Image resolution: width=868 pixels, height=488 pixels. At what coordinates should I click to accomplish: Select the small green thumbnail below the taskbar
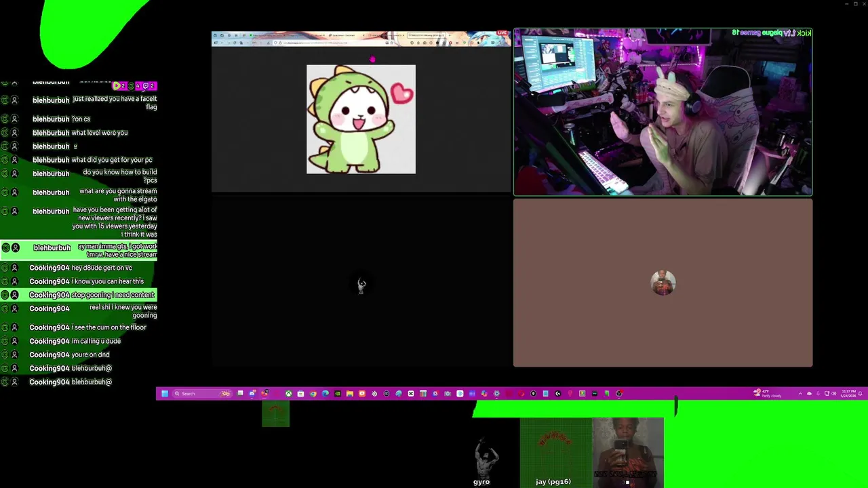tap(276, 413)
